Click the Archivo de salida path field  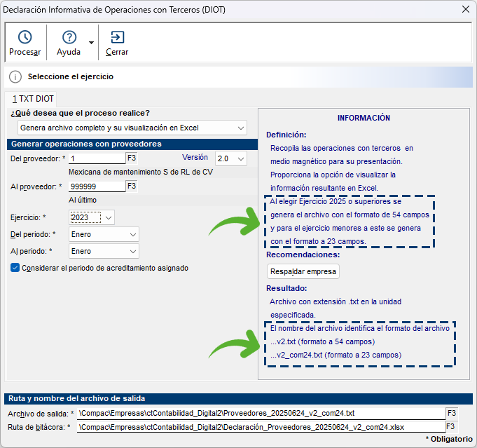coord(261,413)
